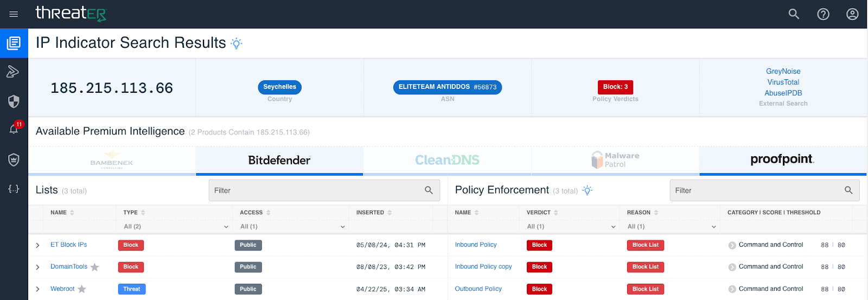
Task: Click Threat type badge for Webroot
Action: [132, 289]
